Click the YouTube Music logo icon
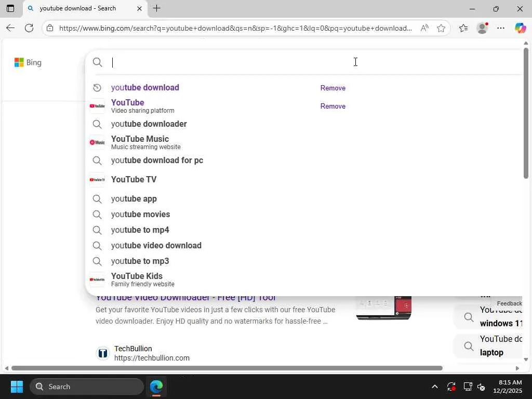 point(97,142)
